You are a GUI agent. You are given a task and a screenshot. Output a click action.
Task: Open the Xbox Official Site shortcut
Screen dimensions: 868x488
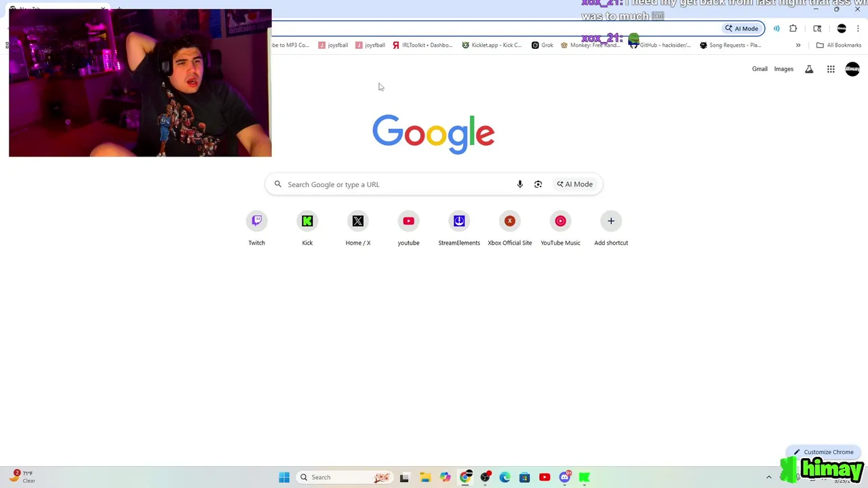510,228
